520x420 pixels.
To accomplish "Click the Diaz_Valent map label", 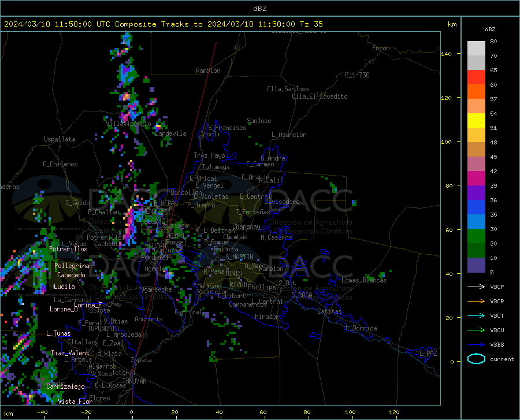I will pyautogui.click(x=70, y=353).
